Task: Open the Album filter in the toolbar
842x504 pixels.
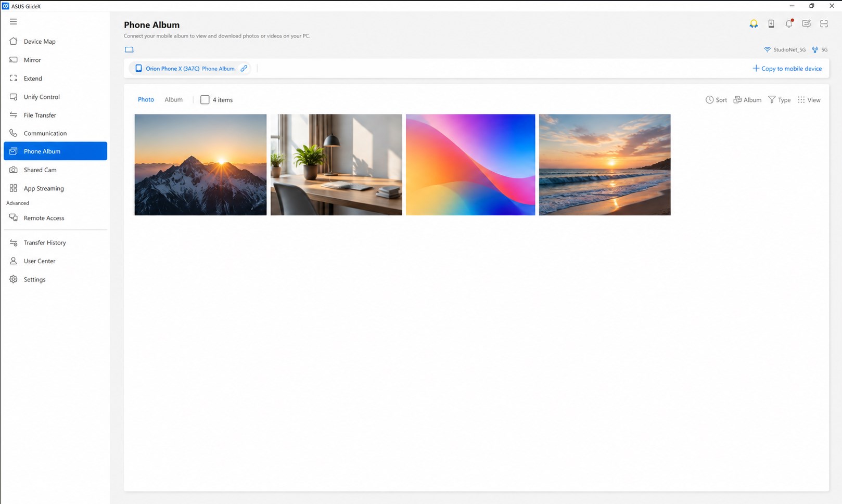Action: coord(747,100)
